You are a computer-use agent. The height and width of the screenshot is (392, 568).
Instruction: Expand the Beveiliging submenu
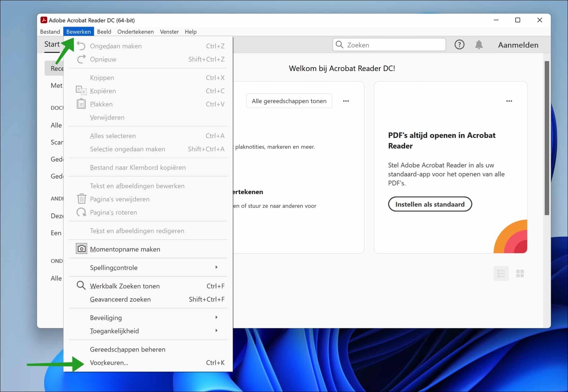pyautogui.click(x=148, y=318)
